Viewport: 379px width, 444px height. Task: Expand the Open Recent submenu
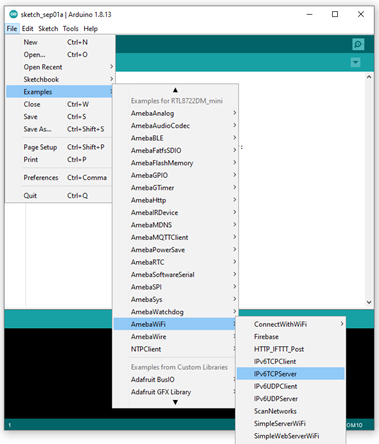[59, 67]
